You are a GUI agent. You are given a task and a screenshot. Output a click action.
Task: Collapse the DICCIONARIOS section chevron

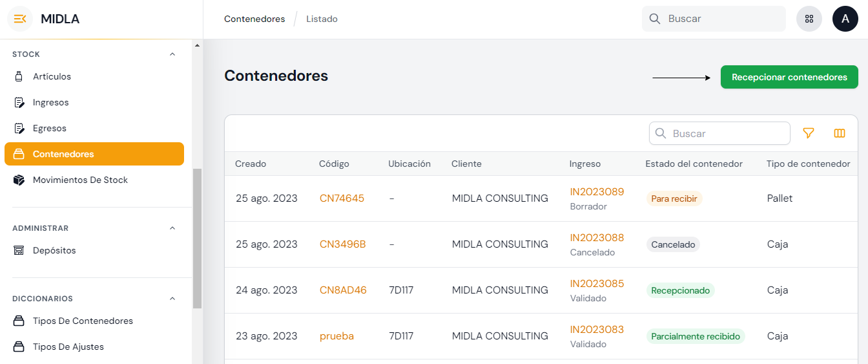(172, 299)
